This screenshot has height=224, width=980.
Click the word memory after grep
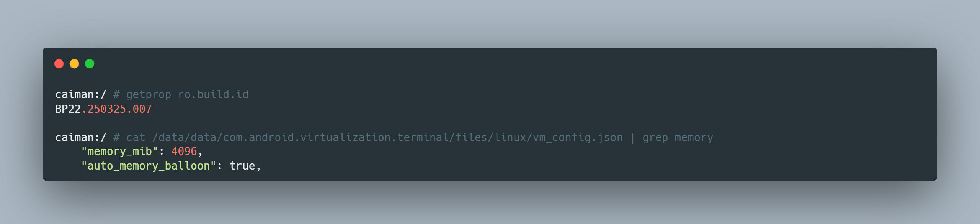(x=694, y=138)
